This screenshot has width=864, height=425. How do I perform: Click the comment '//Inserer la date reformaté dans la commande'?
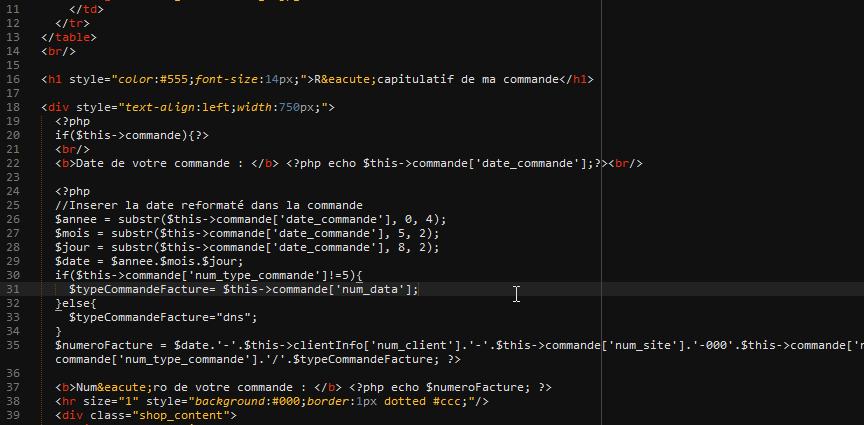click(x=209, y=206)
